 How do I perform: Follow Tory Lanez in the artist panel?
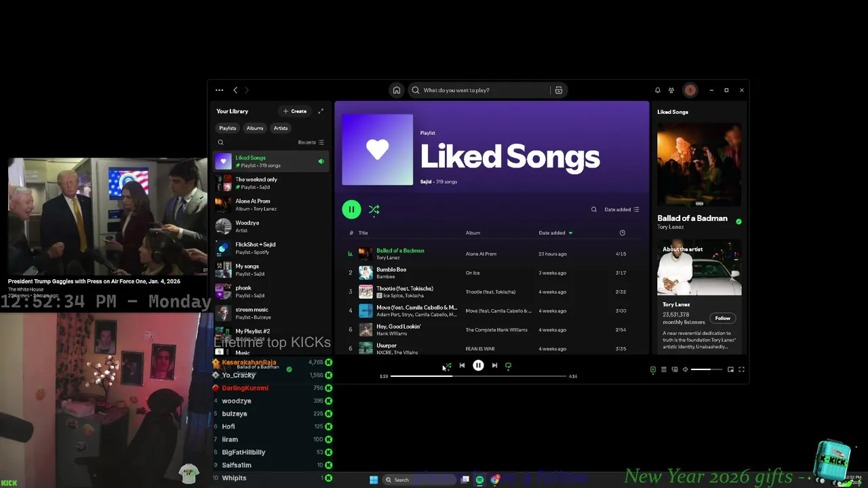point(723,318)
